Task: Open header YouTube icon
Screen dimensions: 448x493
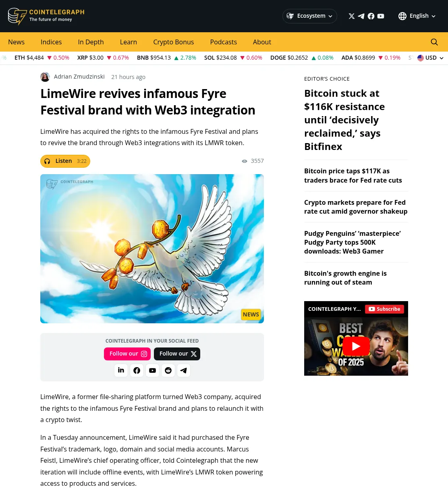Action: pos(381,16)
